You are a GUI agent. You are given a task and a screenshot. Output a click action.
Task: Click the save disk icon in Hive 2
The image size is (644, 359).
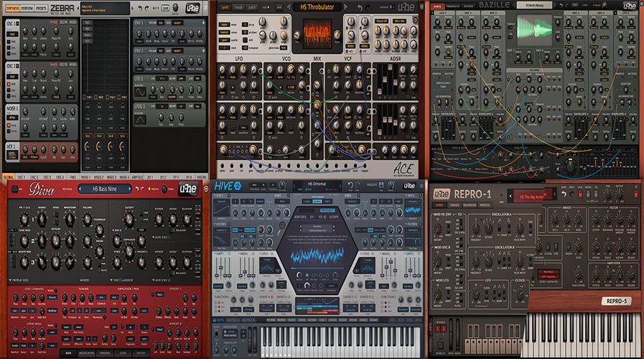[x=381, y=185]
